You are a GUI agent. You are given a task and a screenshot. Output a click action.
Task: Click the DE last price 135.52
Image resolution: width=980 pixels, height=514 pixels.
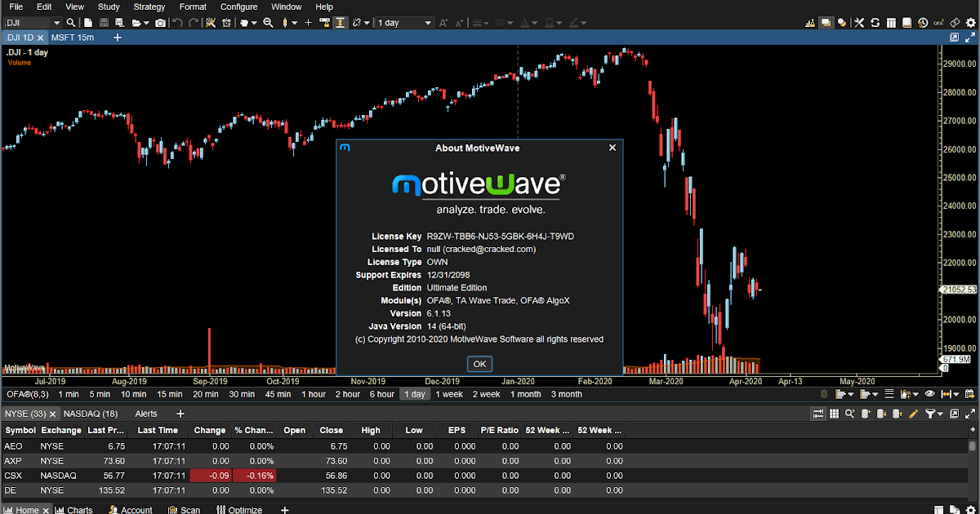point(110,490)
